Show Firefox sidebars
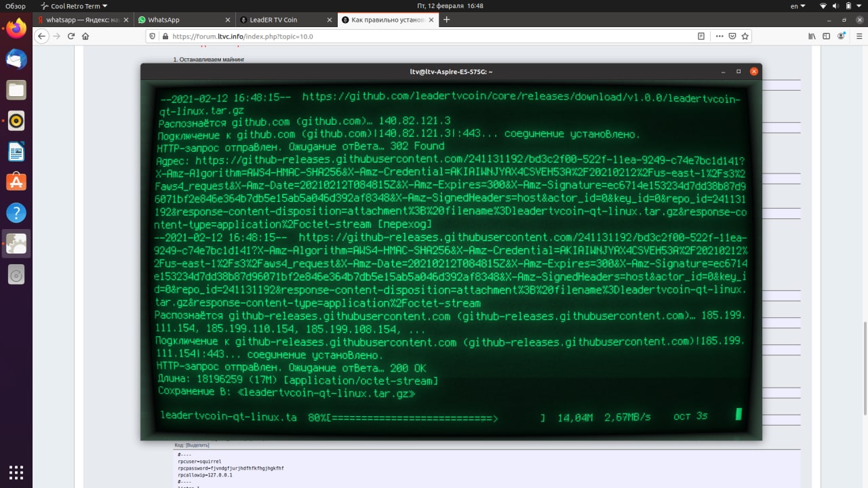Viewport: 868px width, 488px height. (827, 37)
